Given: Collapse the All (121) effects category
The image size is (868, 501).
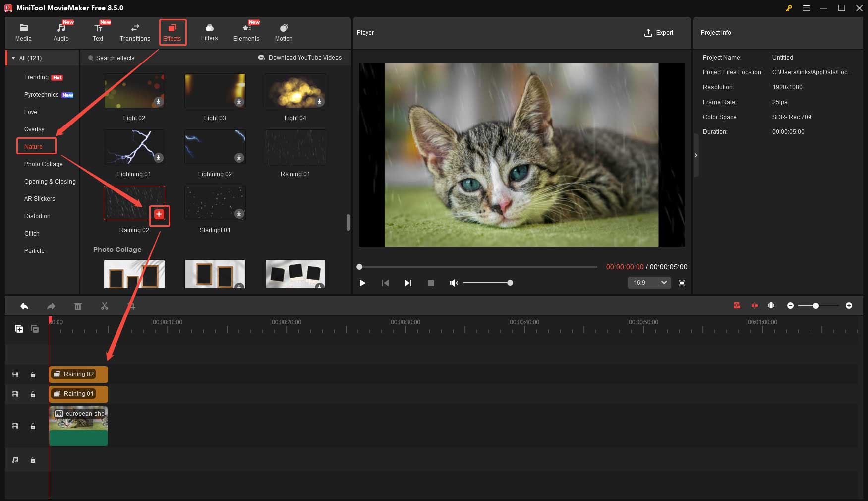Looking at the screenshot, I should 13,58.
